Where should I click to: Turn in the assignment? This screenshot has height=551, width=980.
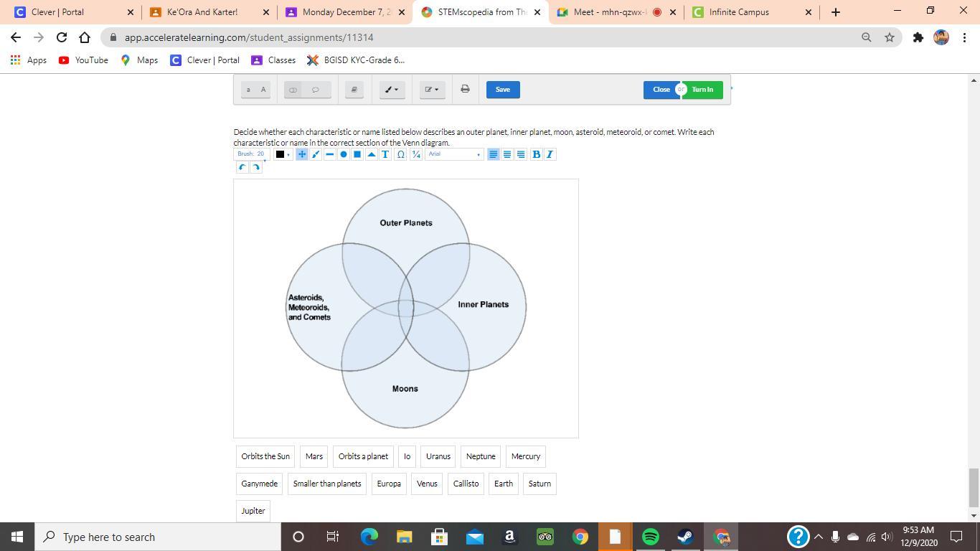tap(702, 90)
